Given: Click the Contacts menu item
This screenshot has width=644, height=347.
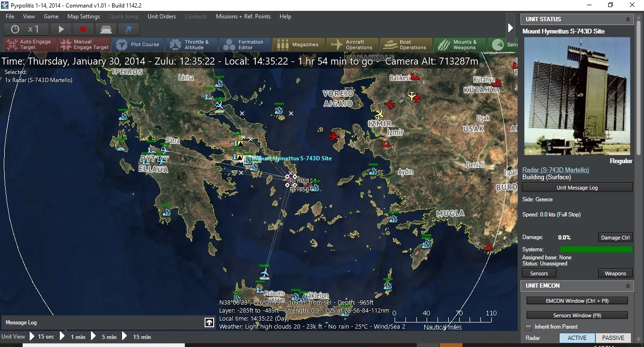Looking at the screenshot, I should click(196, 17).
